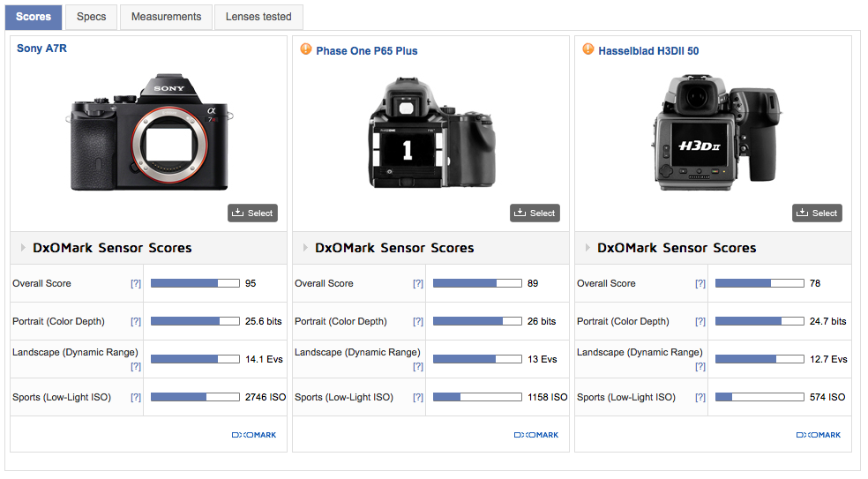The image size is (868, 479).
Task: Click the DxOMark logo in Hasselblad card
Action: [x=819, y=435]
